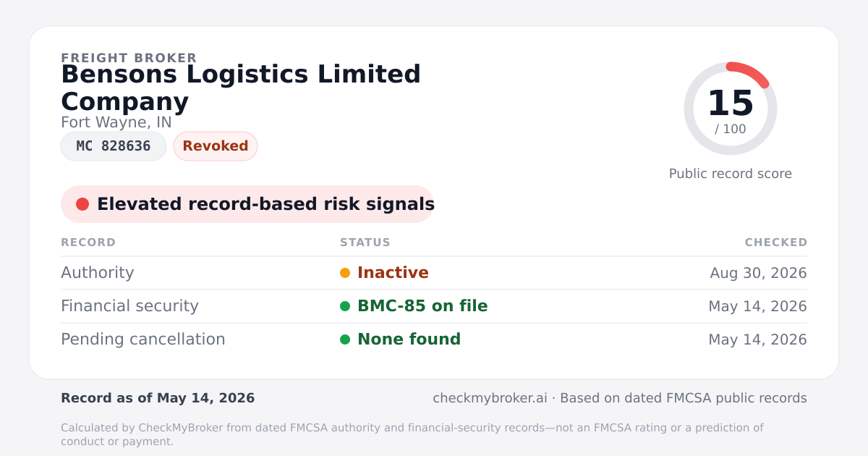This screenshot has height=456, width=868.
Task: Select the Elevated record-based risk signals banner
Action: click(x=247, y=204)
